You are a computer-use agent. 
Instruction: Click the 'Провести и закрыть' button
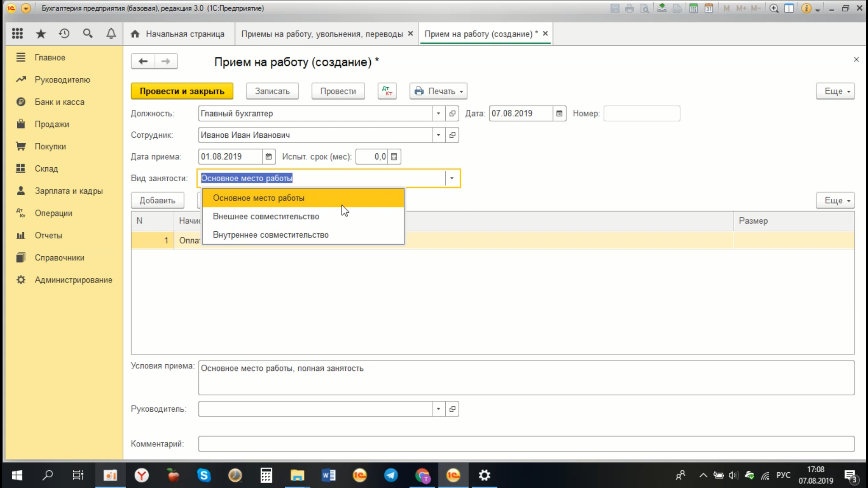click(x=183, y=90)
